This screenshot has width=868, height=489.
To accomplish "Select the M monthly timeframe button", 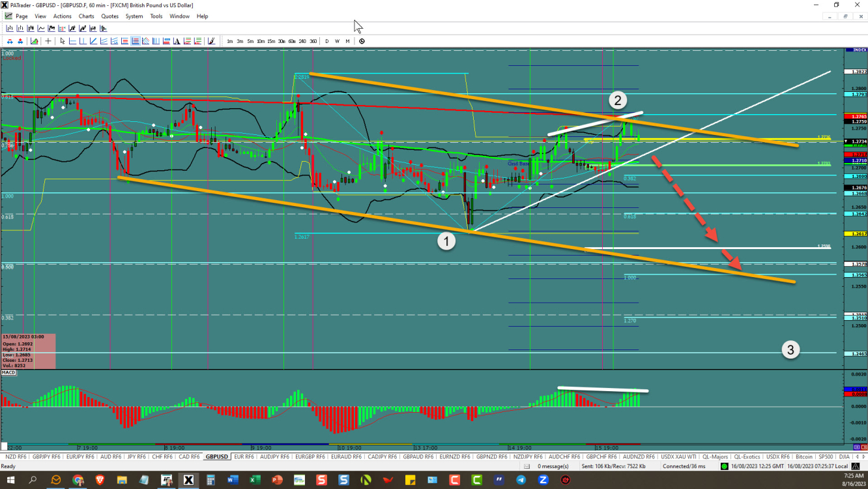I will click(x=347, y=41).
